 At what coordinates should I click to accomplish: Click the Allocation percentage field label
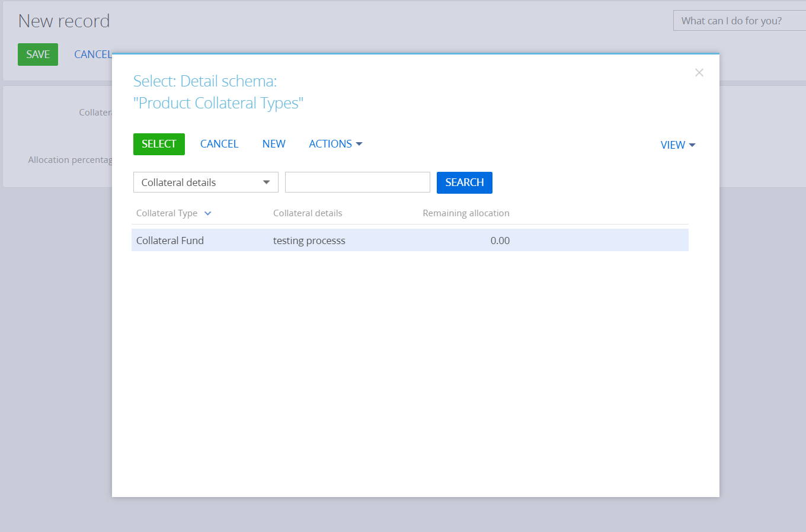pyautogui.click(x=70, y=160)
